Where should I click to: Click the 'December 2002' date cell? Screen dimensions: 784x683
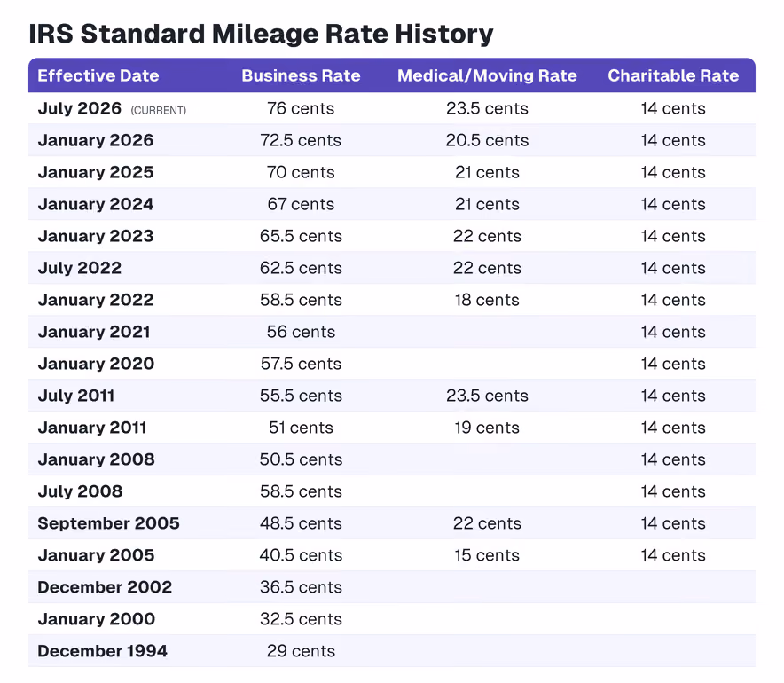(105, 587)
